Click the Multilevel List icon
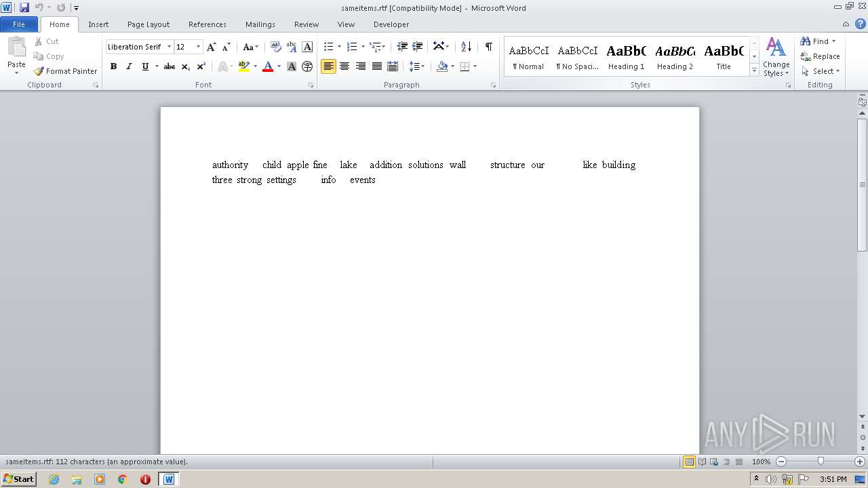868x488 pixels. pos(376,47)
